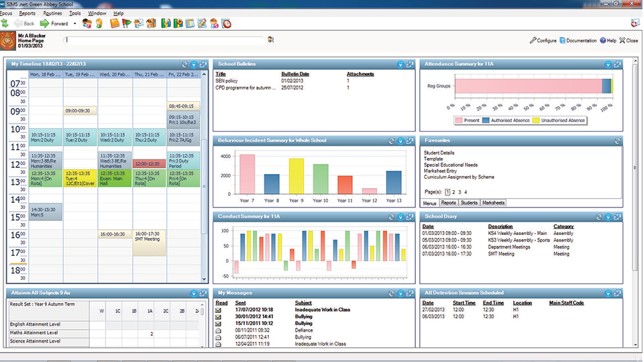Click the Configure button
This screenshot has height=362, width=644.
click(x=543, y=40)
